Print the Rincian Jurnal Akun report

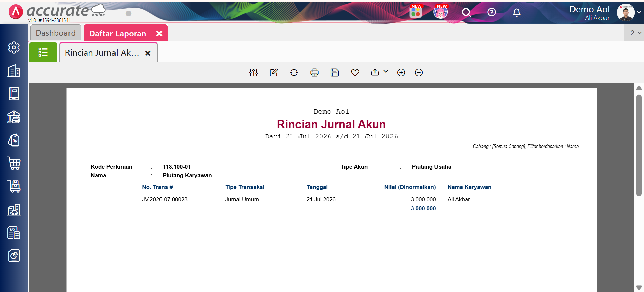(x=314, y=72)
